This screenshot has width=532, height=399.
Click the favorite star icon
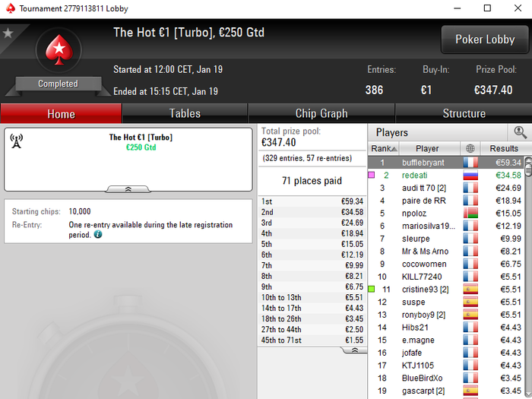[x=8, y=33]
